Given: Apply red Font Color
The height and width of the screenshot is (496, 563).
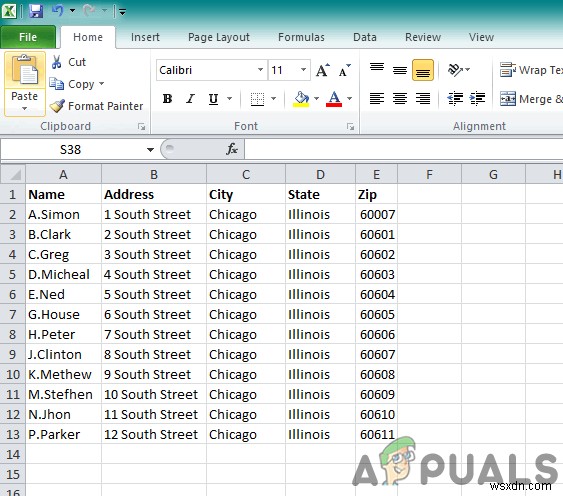Looking at the screenshot, I should coord(334,99).
